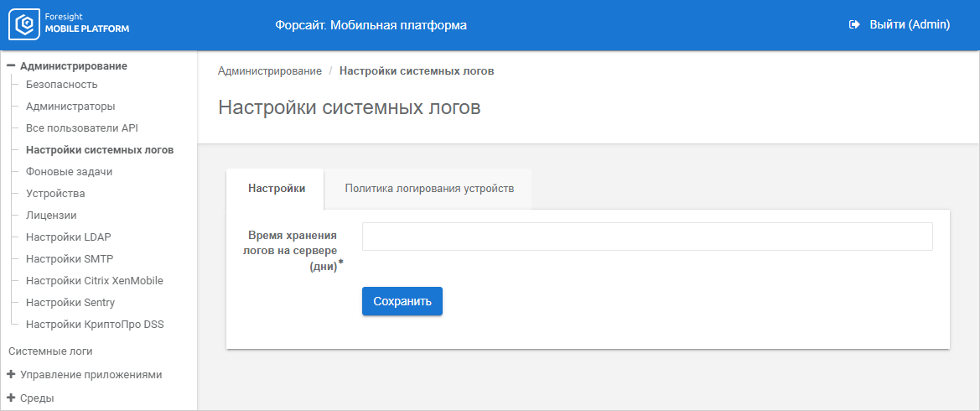Click the Настройки системных логов breadcrumb
Image resolution: width=980 pixels, height=411 pixels.
click(417, 71)
